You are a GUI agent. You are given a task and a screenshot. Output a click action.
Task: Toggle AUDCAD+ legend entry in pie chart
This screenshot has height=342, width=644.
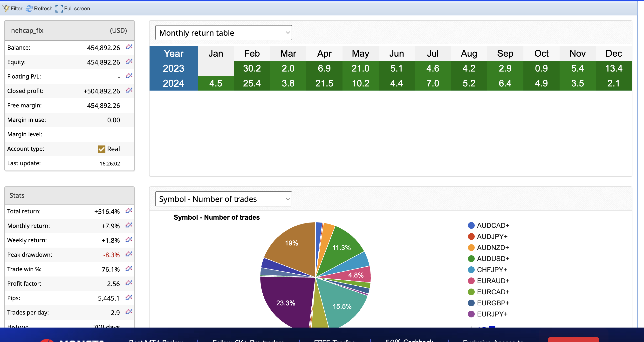coord(493,225)
